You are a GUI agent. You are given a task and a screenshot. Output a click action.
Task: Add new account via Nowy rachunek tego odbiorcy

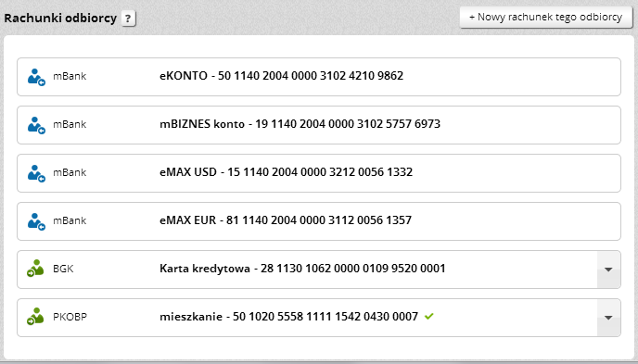tap(545, 17)
